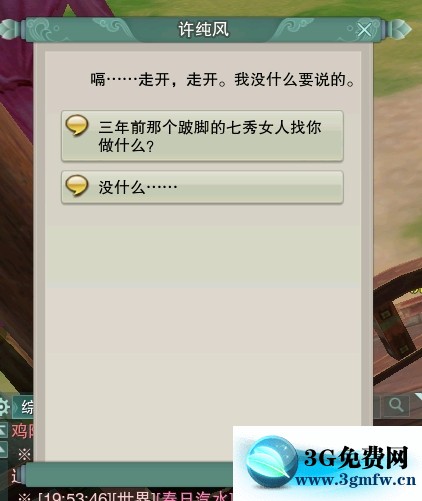The height and width of the screenshot is (501, 422).
Task: Click the magnifier search icon
Action: point(396,406)
